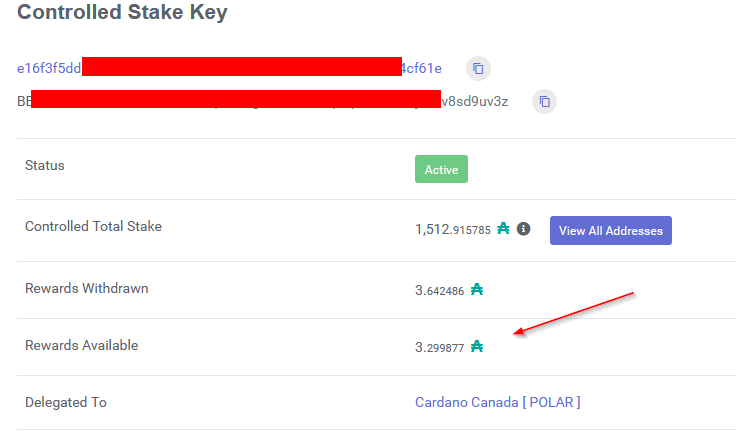Click the Controlled Stake Key heading
The height and width of the screenshot is (438, 736).
[123, 12]
